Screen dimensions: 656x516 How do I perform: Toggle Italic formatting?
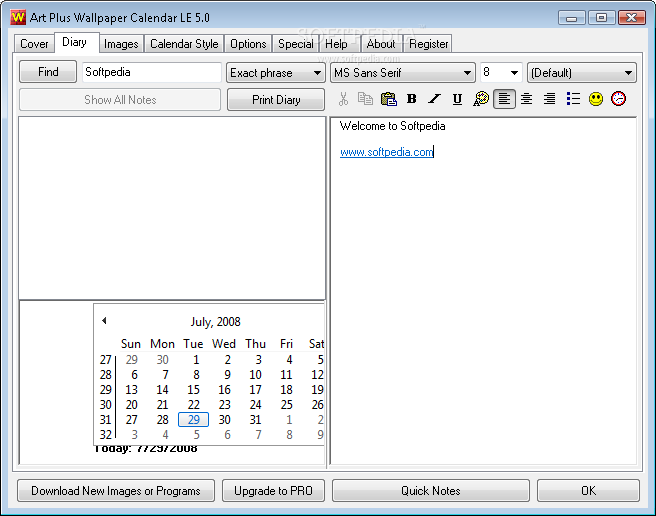[x=434, y=99]
